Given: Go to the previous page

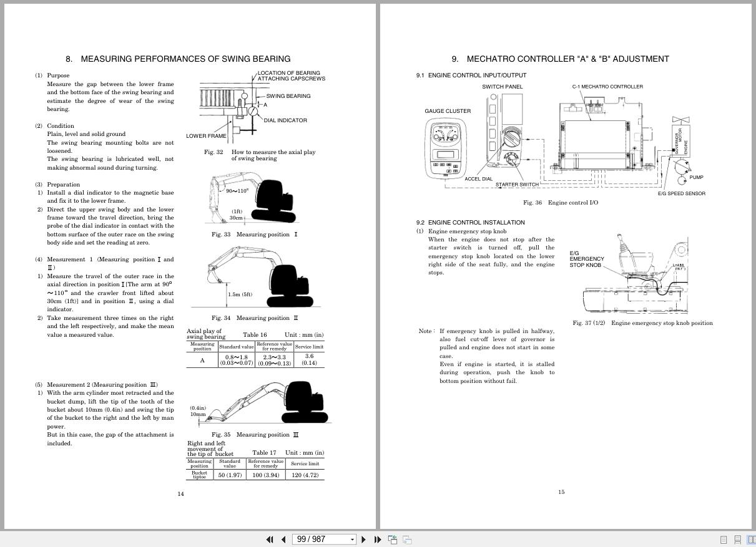Looking at the screenshot, I should [x=283, y=540].
